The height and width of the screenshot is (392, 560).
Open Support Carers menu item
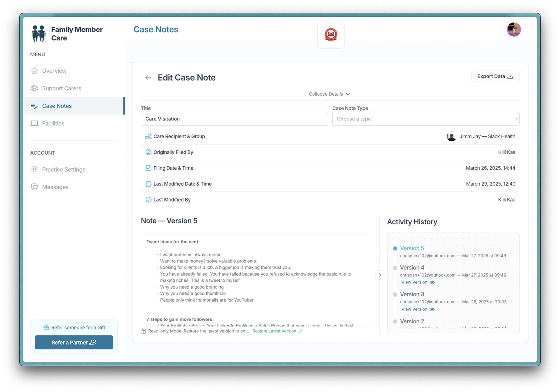[x=74, y=88]
